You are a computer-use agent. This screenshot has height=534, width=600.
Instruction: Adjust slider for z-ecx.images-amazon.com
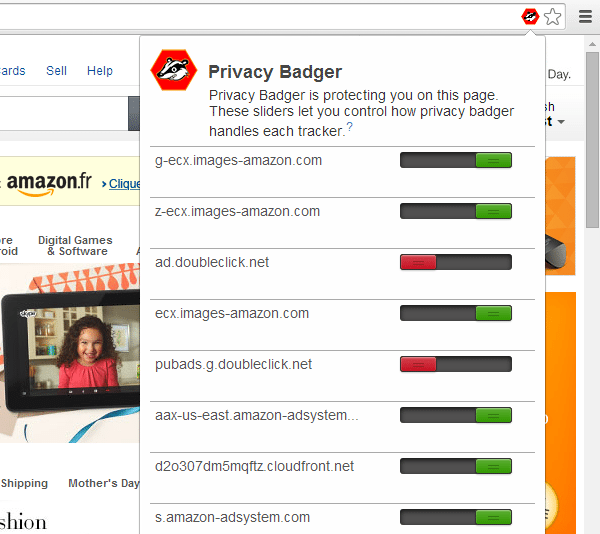pos(456,211)
